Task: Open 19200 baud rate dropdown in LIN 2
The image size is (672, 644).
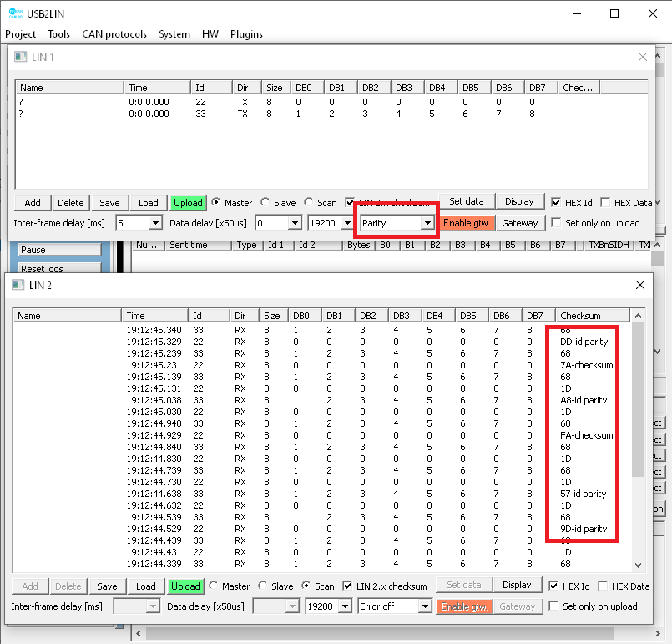Action: click(345, 606)
